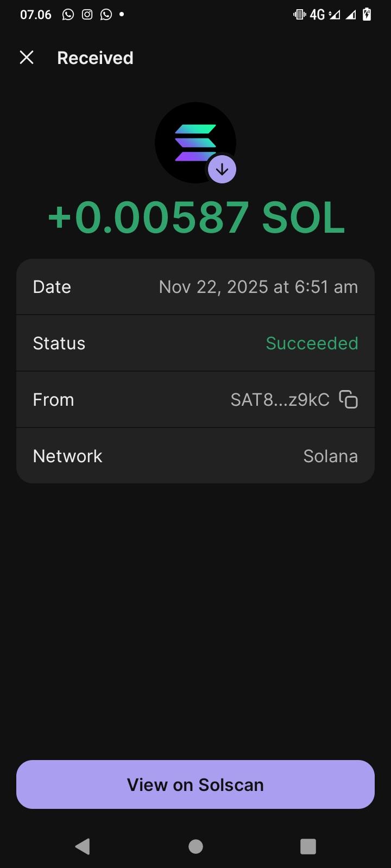This screenshot has width=391, height=868.
Task: Tap the Solana token logo
Action: pyautogui.click(x=195, y=143)
